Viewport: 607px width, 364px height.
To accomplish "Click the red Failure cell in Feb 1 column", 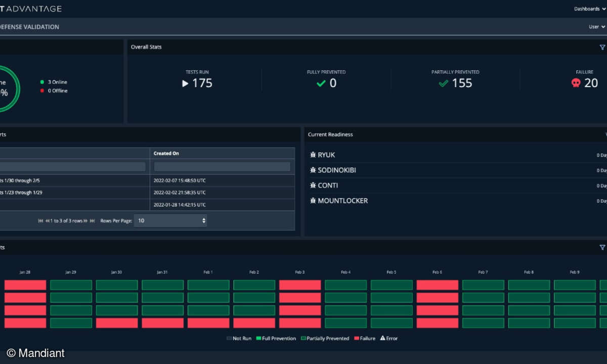I will [208, 323].
